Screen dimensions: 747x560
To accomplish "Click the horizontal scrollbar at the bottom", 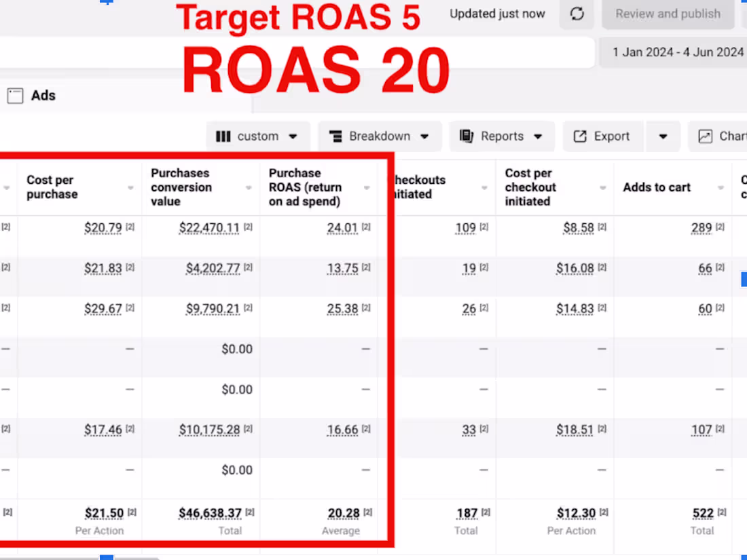I will tap(105, 557).
